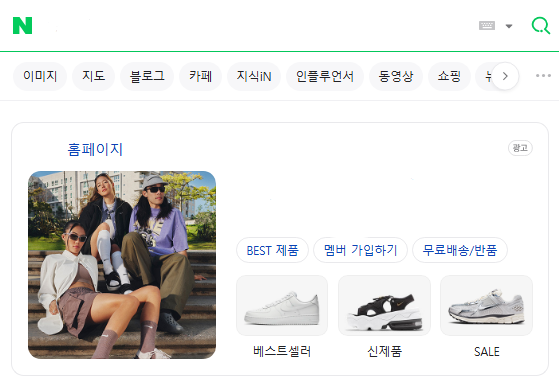Screen dimensions: 559x387
Task: Open the 인플루언서 tab
Action: (325, 76)
